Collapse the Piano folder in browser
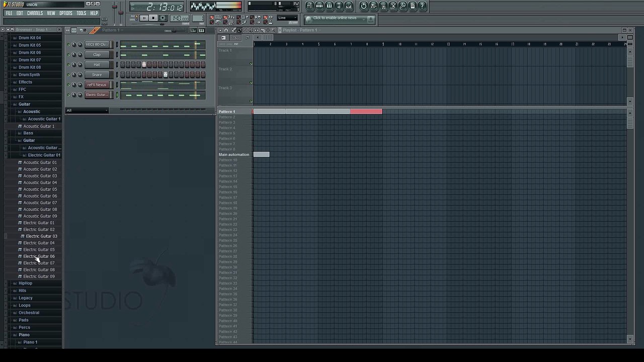The height and width of the screenshot is (362, 644). pyautogui.click(x=24, y=335)
